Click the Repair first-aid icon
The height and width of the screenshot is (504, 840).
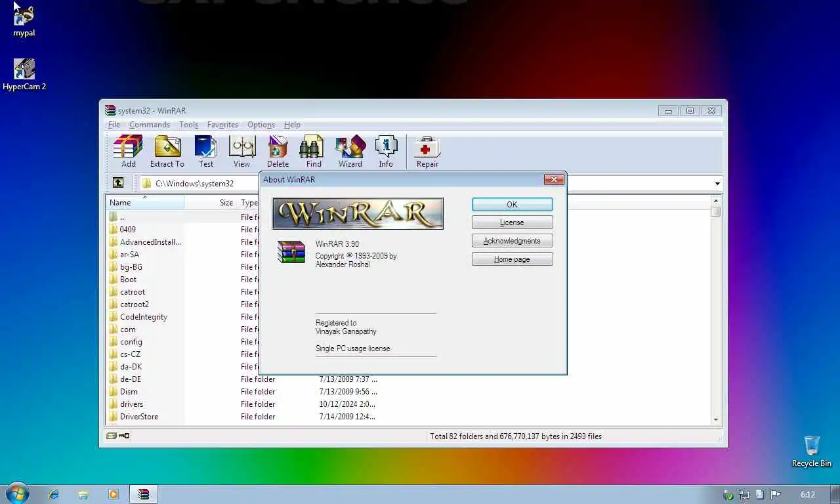(427, 152)
